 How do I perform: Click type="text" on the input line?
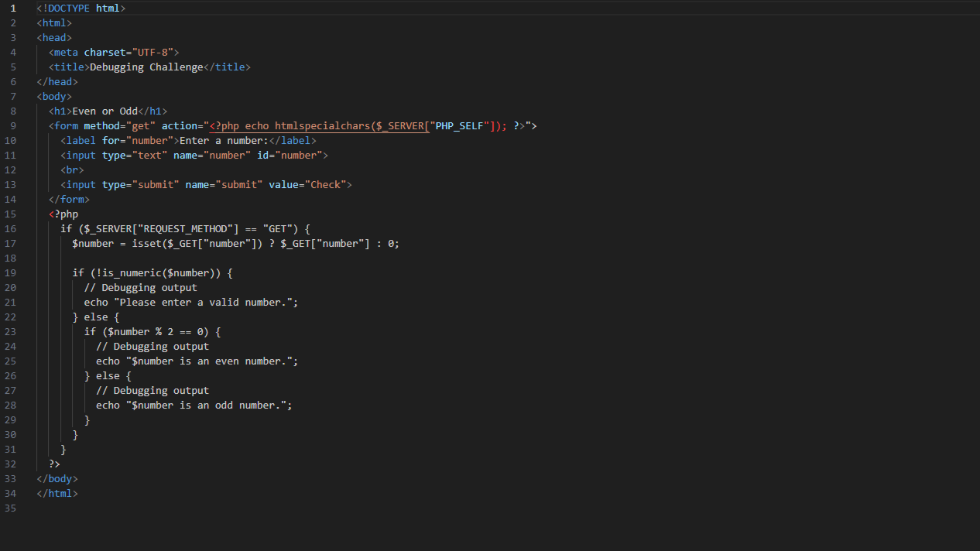click(x=135, y=155)
